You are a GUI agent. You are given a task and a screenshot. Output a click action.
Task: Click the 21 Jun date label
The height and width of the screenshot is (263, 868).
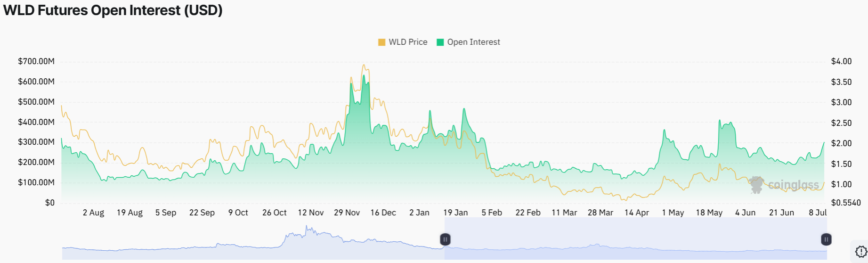pyautogui.click(x=782, y=213)
